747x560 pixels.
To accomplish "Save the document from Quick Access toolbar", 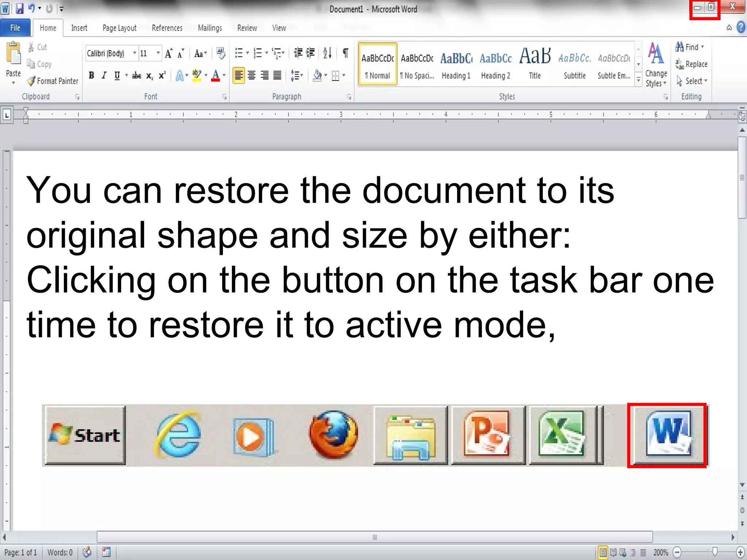I will [19, 8].
